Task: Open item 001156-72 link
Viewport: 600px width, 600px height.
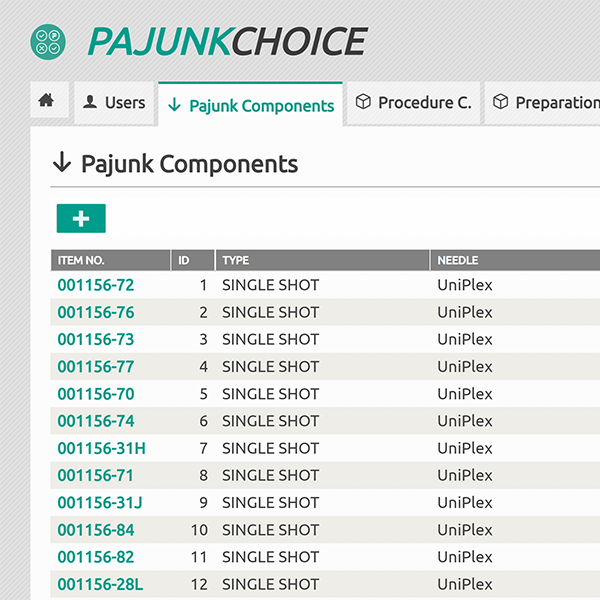Action: [x=96, y=285]
